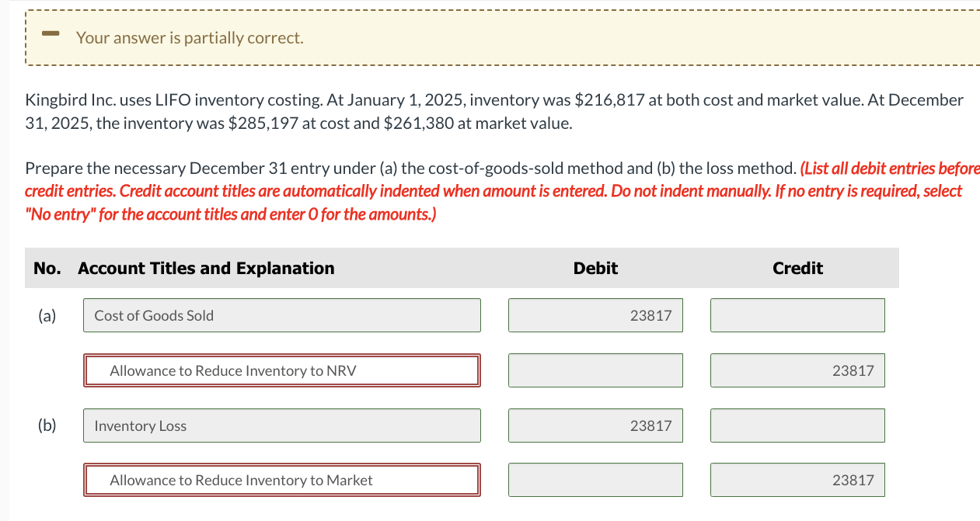Click the partially correct minus icon
Screen dimensions: 980x521
click(x=51, y=35)
